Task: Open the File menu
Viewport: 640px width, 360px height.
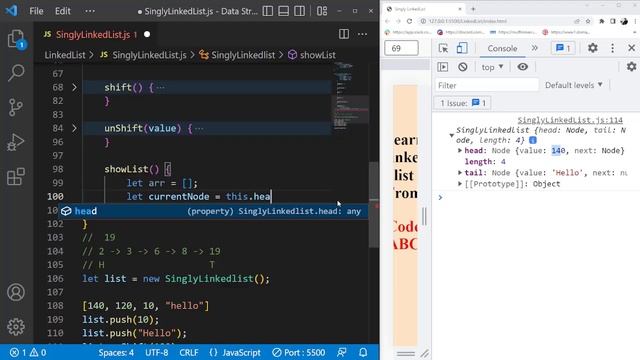Action: pos(36,11)
